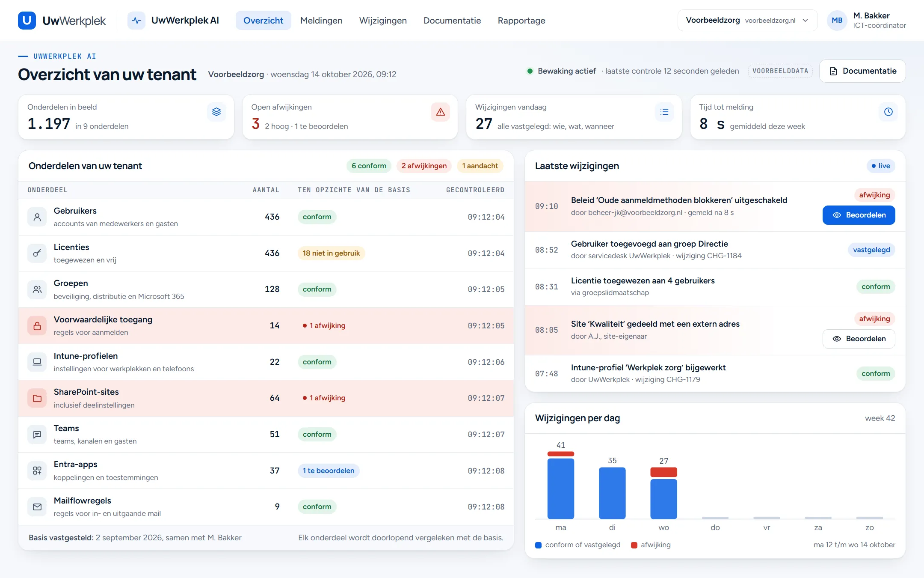Click the '2 afwijkingen' filter pill
Screen dimensions: 924x578
coord(424,166)
